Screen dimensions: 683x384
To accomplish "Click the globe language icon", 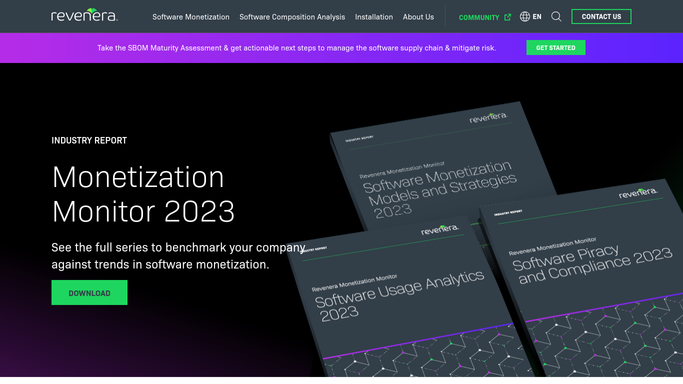I will click(x=525, y=17).
